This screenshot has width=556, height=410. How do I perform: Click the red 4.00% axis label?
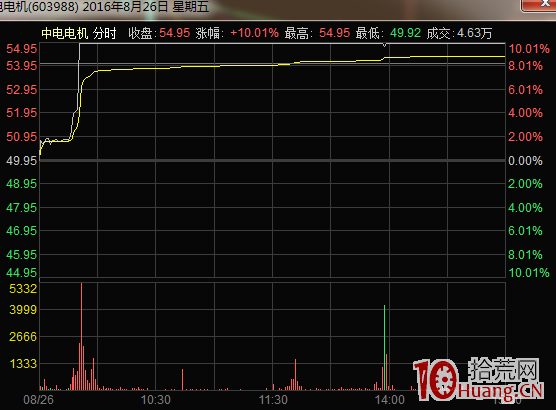click(526, 113)
